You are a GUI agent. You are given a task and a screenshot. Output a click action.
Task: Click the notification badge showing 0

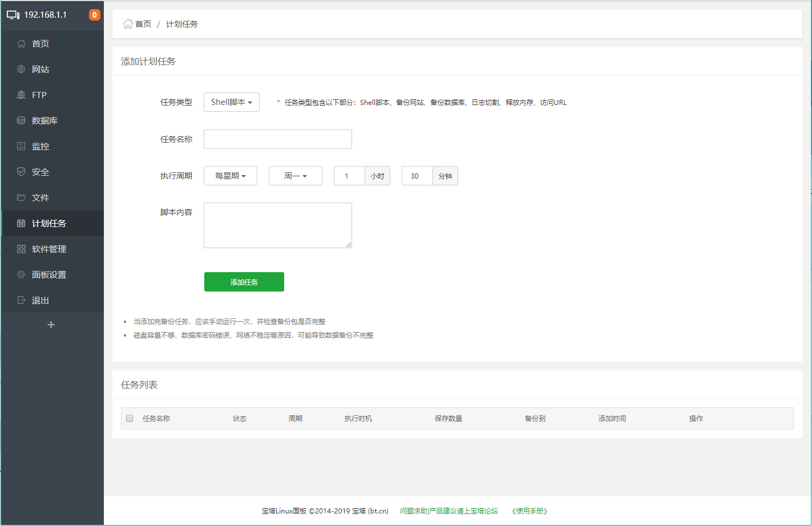tap(94, 15)
